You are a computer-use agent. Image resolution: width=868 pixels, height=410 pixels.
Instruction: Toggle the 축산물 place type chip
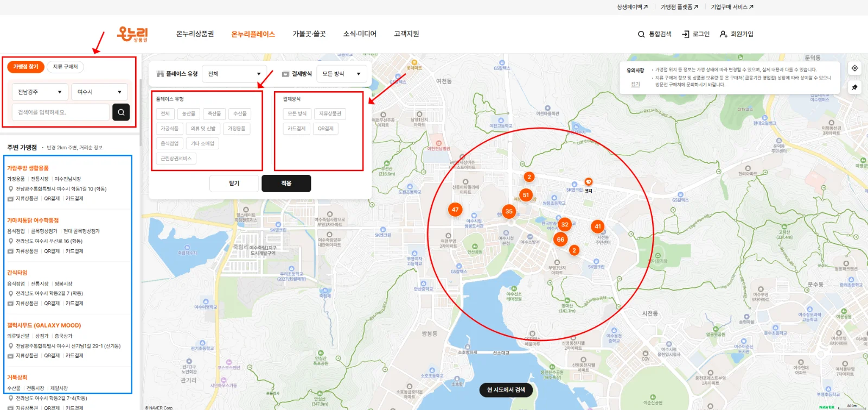tap(214, 113)
